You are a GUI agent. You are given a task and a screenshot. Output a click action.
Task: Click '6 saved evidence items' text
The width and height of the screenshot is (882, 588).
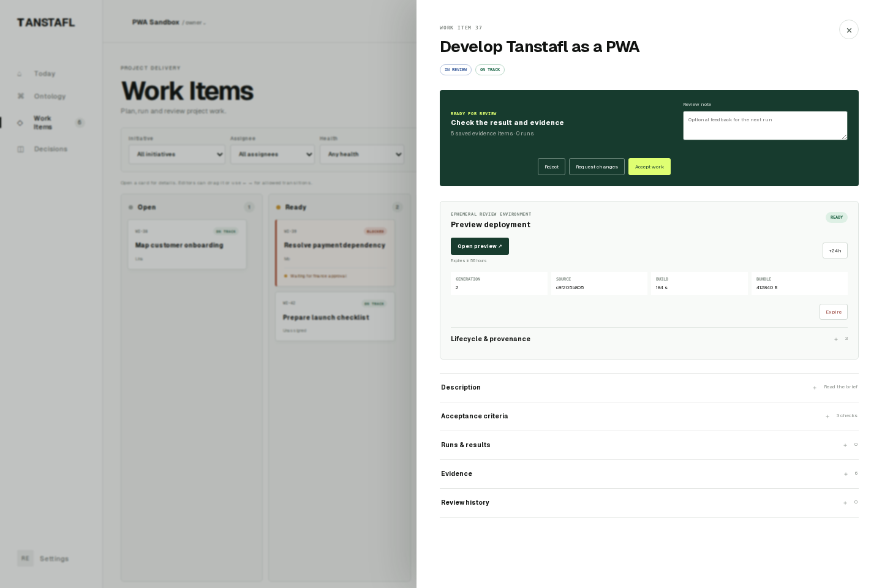point(482,134)
